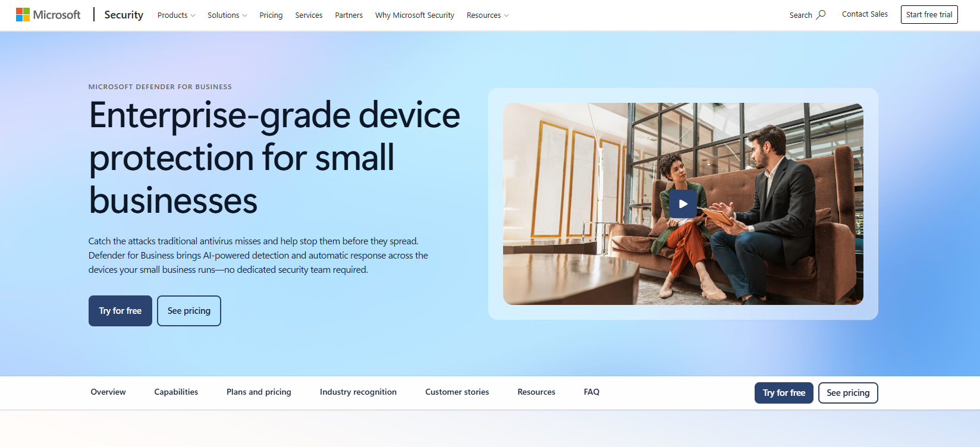Click the search magnifier icon
980x447 pixels.
(x=821, y=15)
